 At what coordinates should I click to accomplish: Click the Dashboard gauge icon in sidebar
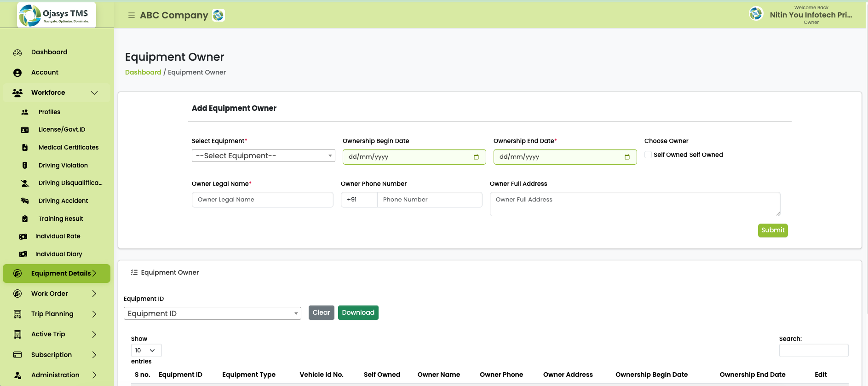coord(17,52)
